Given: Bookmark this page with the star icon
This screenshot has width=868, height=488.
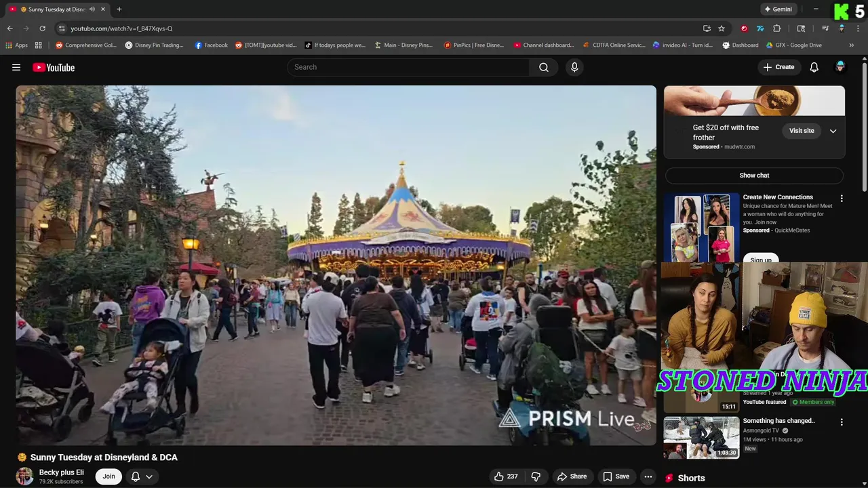Looking at the screenshot, I should 722,28.
